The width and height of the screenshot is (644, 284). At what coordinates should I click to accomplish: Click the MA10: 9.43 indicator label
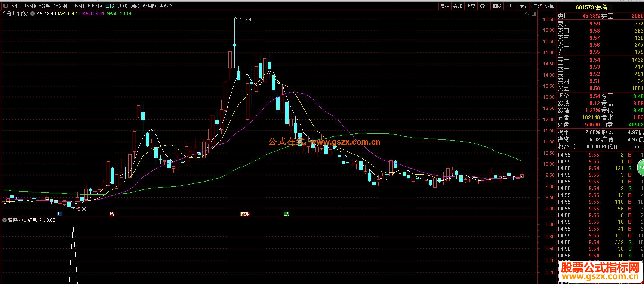pyautogui.click(x=69, y=13)
